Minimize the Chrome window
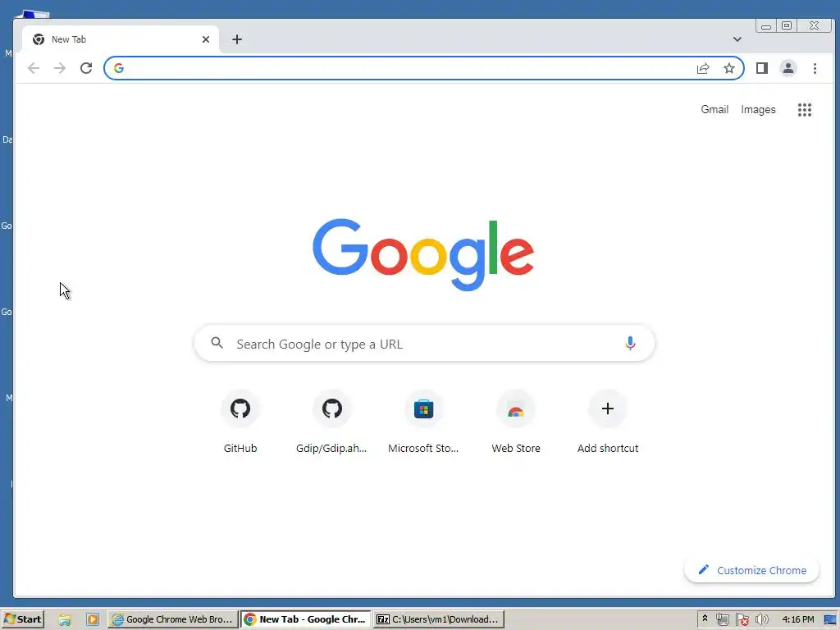The width and height of the screenshot is (840, 630). (x=766, y=25)
